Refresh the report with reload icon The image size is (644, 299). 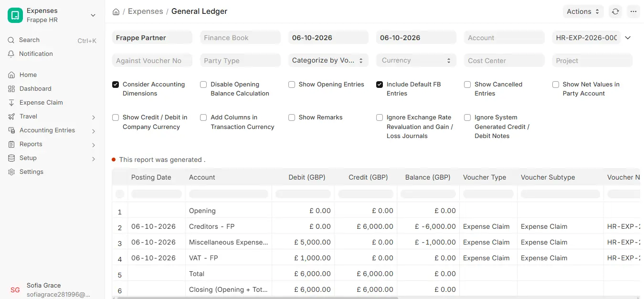[x=616, y=11]
